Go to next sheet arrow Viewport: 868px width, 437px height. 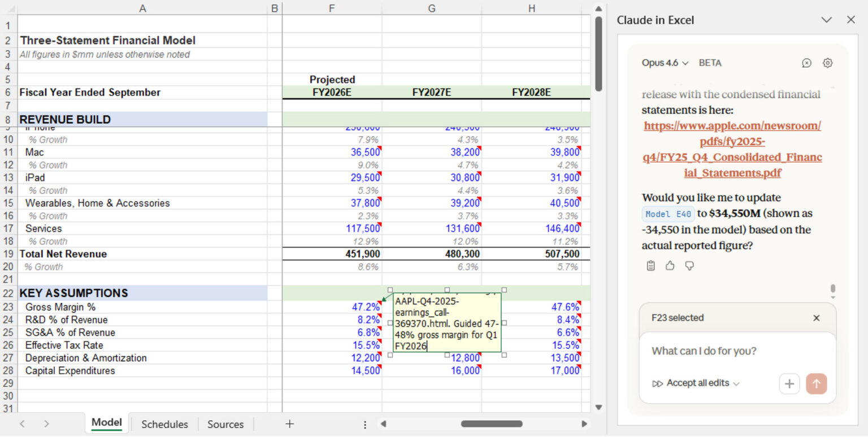46,424
